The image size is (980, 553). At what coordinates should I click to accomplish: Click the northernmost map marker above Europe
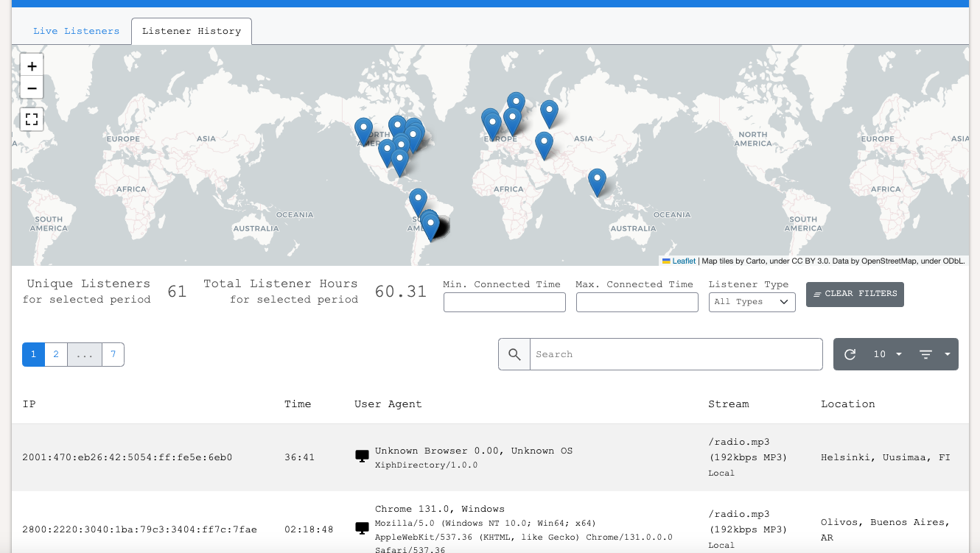click(x=516, y=106)
